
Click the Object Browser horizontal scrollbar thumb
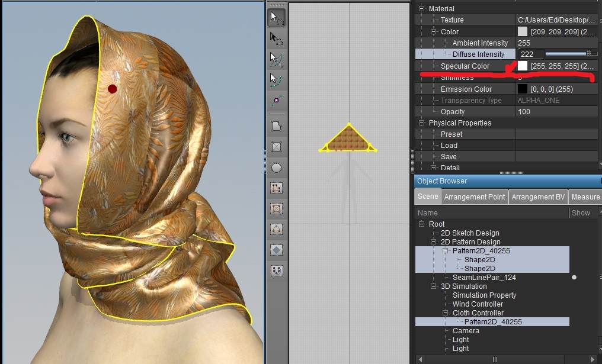pos(495,359)
